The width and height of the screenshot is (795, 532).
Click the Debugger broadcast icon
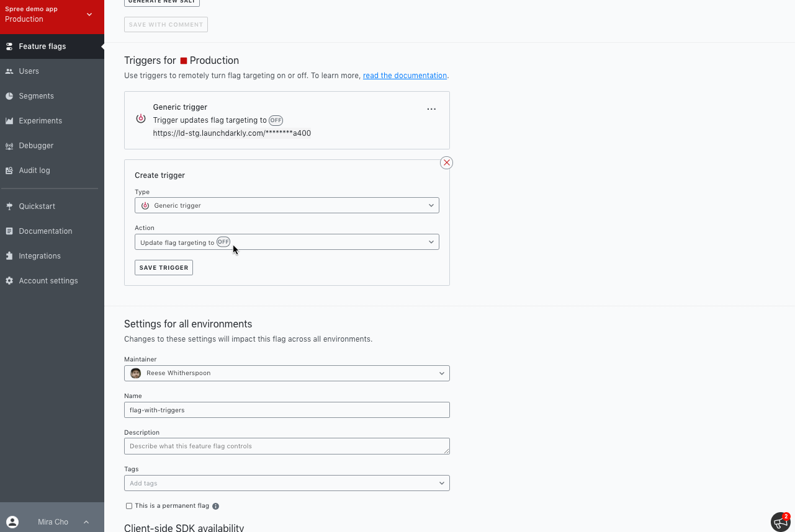(x=9, y=146)
